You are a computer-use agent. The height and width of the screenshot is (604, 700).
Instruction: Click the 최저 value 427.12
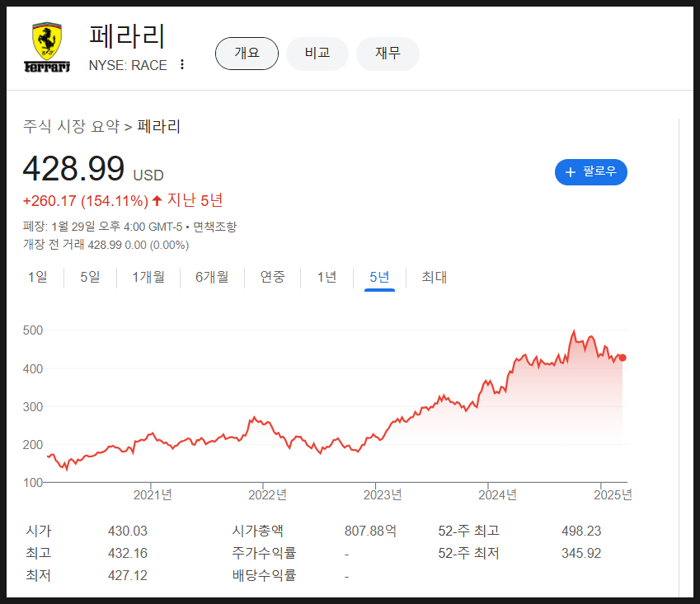[128, 575]
